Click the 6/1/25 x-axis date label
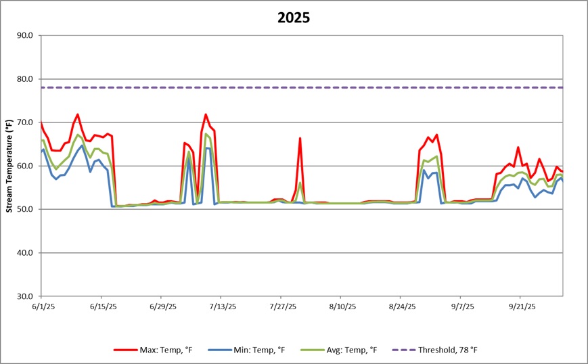 click(x=42, y=306)
